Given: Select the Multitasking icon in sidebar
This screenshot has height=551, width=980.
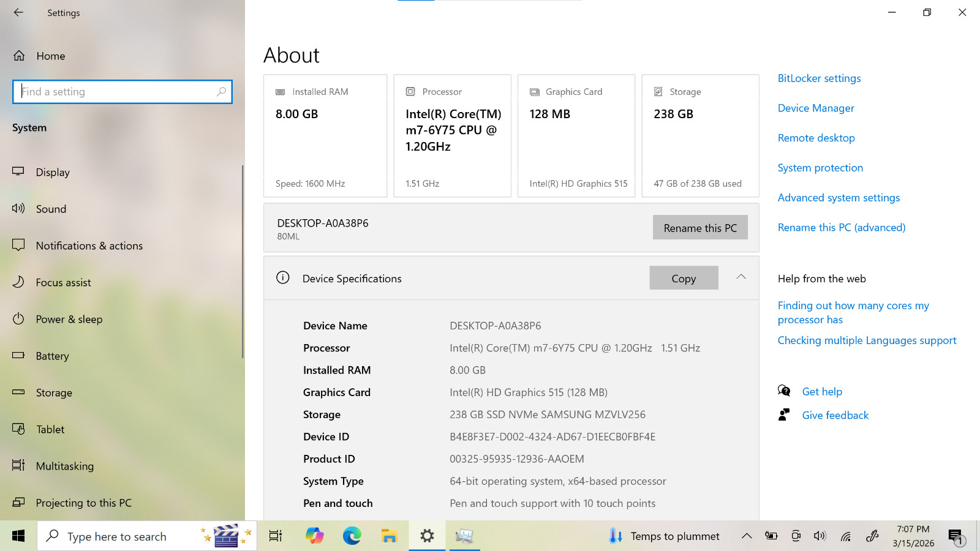Looking at the screenshot, I should [x=18, y=466].
